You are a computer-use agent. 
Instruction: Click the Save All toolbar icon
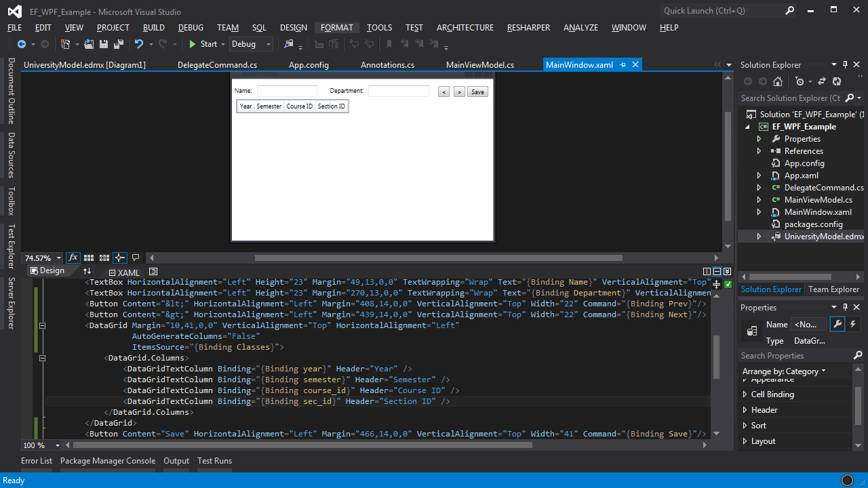[119, 44]
